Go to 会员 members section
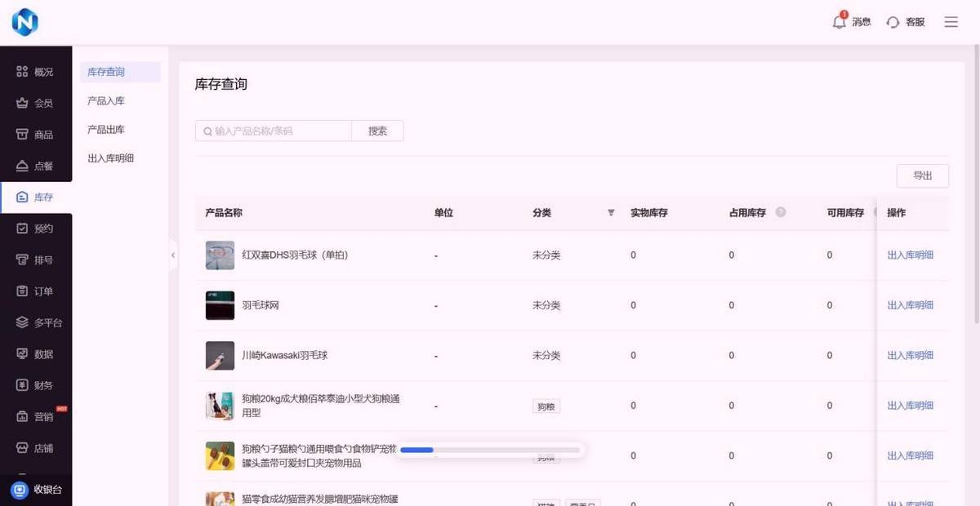Screen dimensions: 980x506 point(35,103)
